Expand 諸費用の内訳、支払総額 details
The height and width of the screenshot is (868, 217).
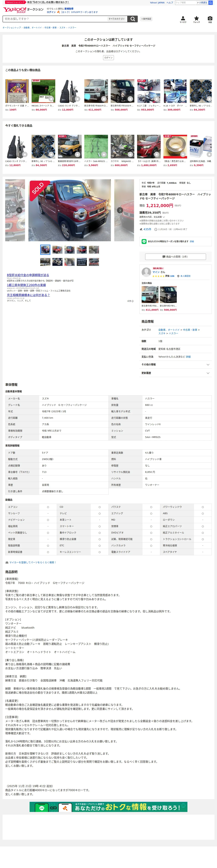[152, 217]
